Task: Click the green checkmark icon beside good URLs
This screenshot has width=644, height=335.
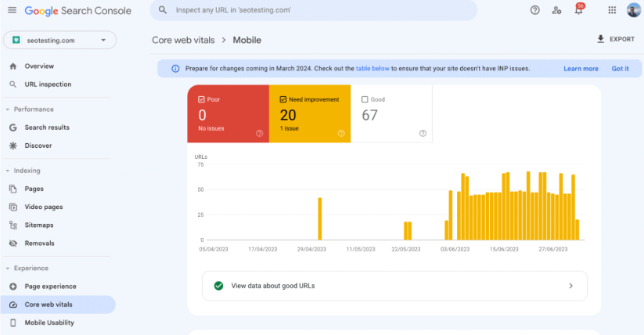Action: (218, 286)
